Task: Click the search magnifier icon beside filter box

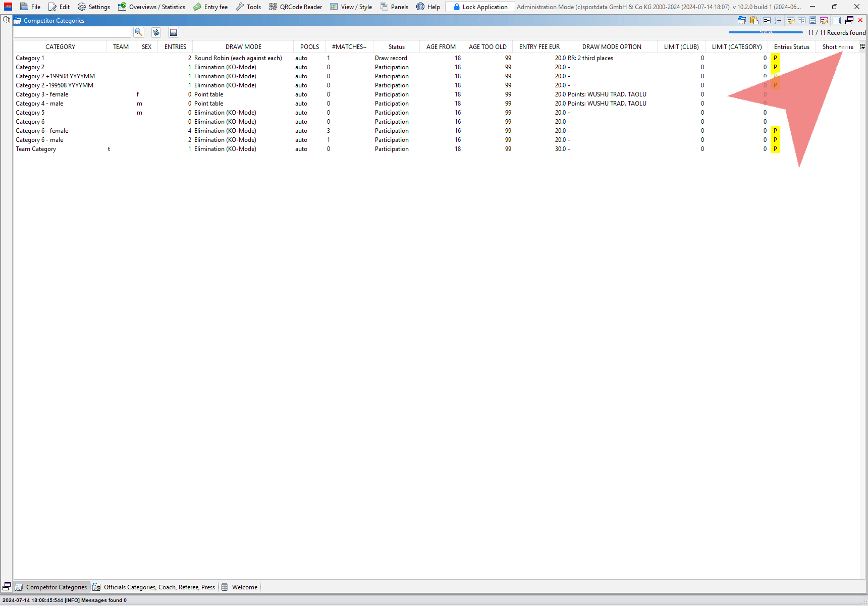Action: (x=138, y=32)
